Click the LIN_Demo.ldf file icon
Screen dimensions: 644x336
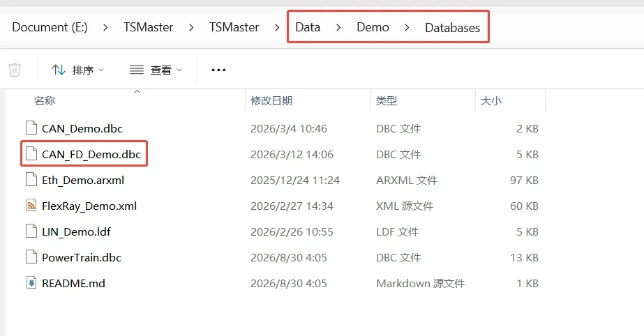(31, 231)
